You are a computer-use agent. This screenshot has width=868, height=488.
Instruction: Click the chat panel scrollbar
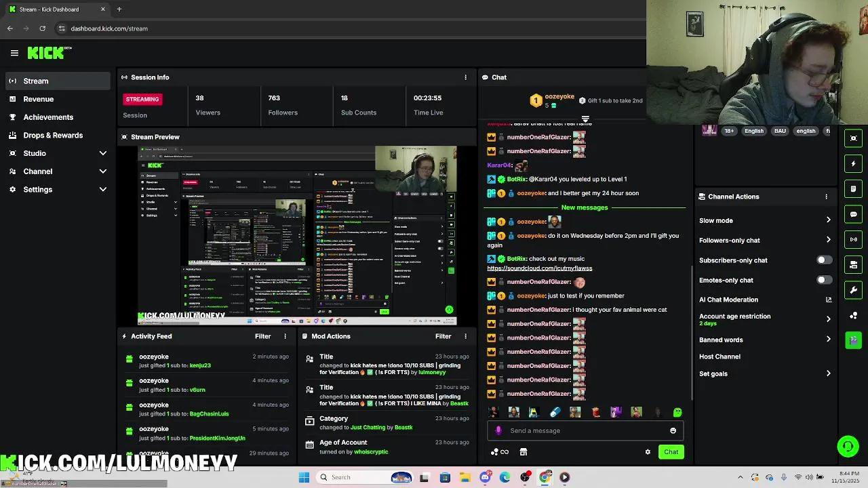pos(692,332)
